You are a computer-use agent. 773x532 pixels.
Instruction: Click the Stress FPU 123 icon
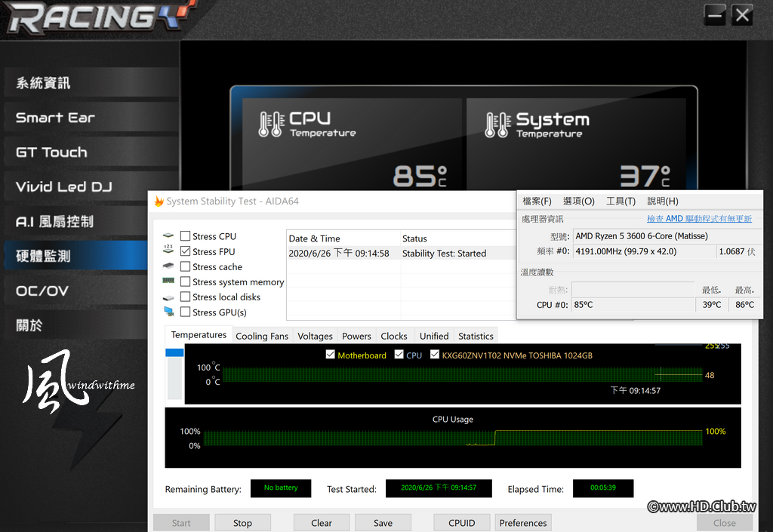click(x=168, y=249)
